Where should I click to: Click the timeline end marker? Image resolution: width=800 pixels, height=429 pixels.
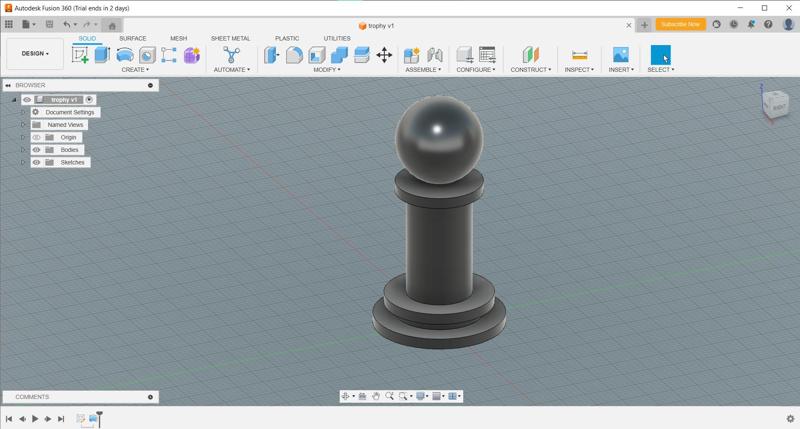(x=99, y=416)
